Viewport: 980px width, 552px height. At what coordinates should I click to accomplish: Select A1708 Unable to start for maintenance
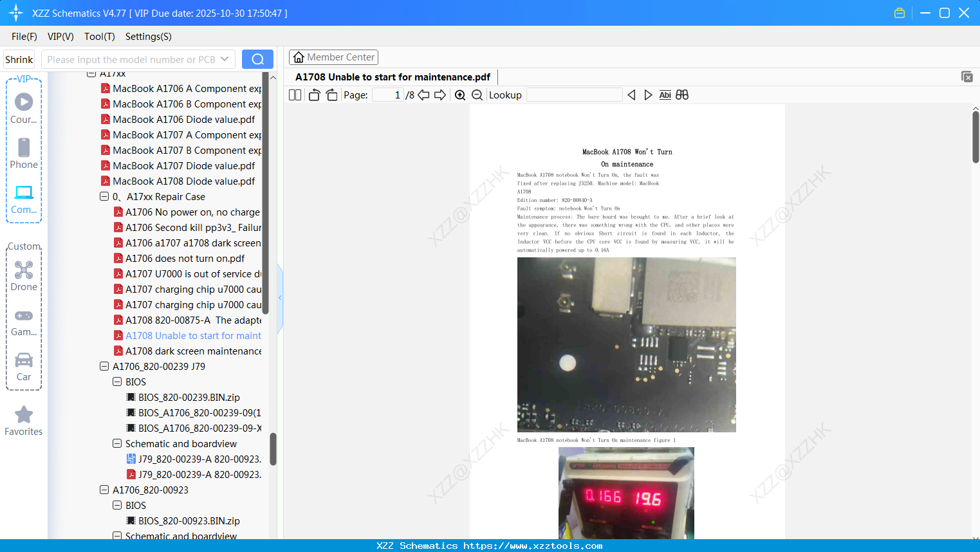click(187, 336)
